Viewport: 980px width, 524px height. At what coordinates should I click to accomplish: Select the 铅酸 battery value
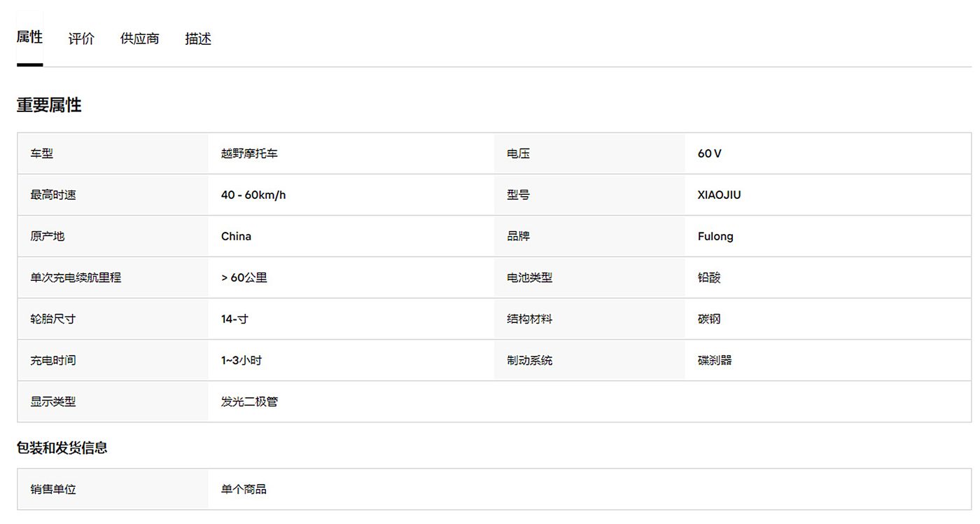pos(709,277)
